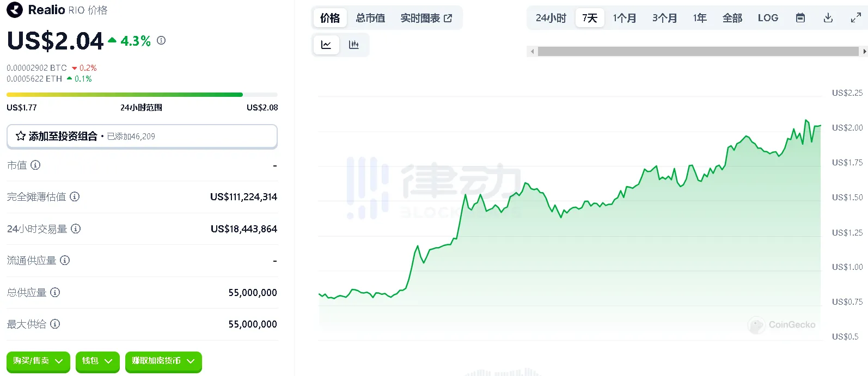Click the info icon next to 市值
Viewport: 868px width, 376px height.
click(35, 165)
